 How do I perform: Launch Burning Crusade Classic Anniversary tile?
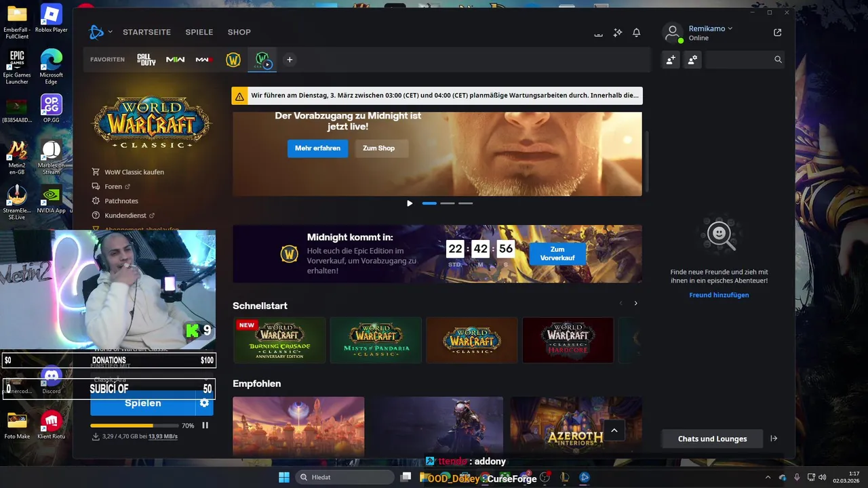coord(279,340)
